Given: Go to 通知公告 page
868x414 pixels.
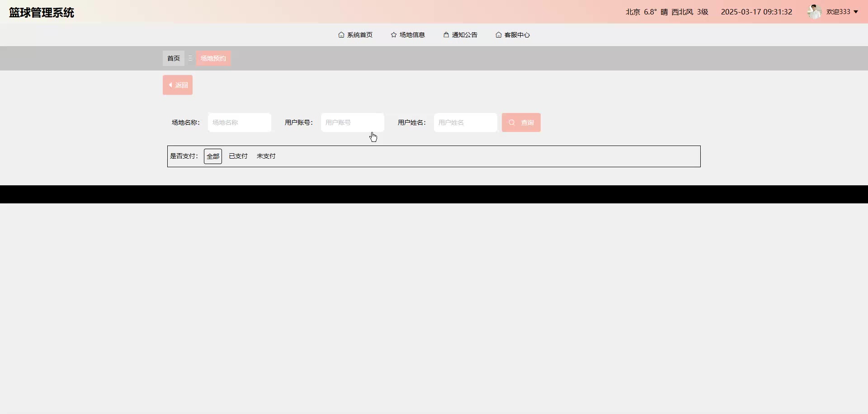Looking at the screenshot, I should (x=460, y=35).
